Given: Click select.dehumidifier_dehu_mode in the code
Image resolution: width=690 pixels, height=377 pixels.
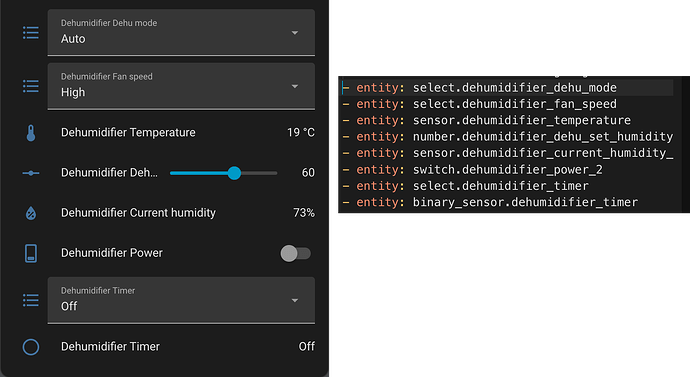Looking at the screenshot, I should 514,88.
